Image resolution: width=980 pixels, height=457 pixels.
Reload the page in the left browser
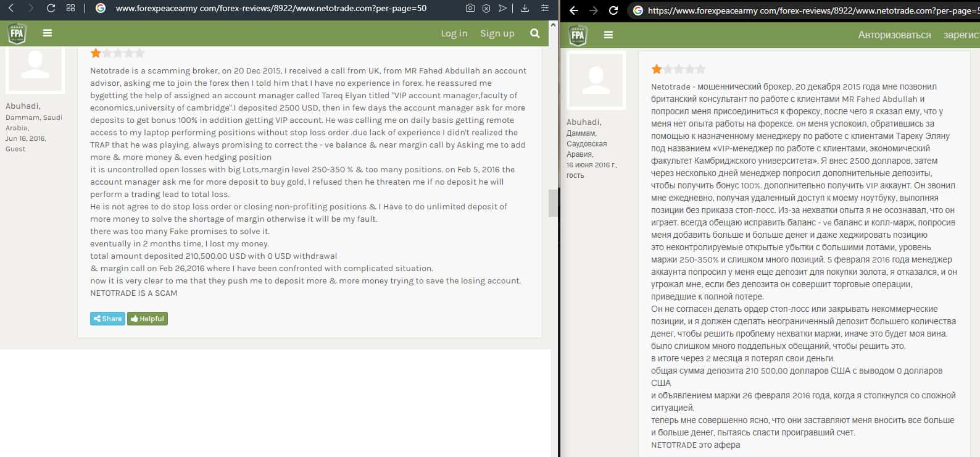point(51,8)
